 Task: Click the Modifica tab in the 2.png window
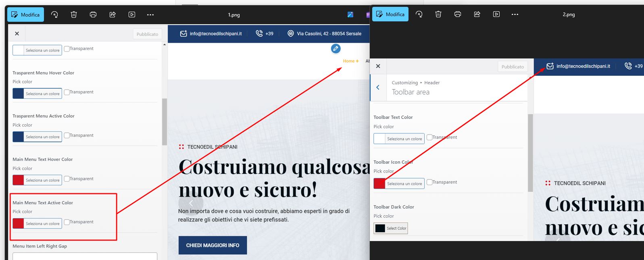390,14
